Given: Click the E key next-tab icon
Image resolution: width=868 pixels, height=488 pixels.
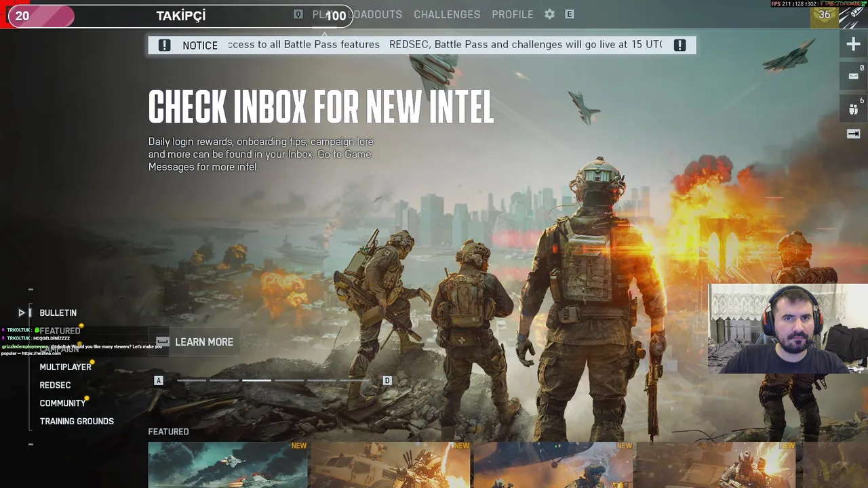Looking at the screenshot, I should (x=570, y=14).
